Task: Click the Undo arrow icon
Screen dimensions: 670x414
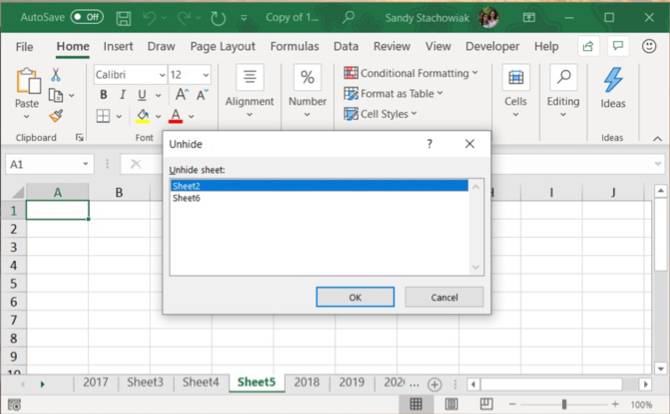Action: pyautogui.click(x=149, y=18)
